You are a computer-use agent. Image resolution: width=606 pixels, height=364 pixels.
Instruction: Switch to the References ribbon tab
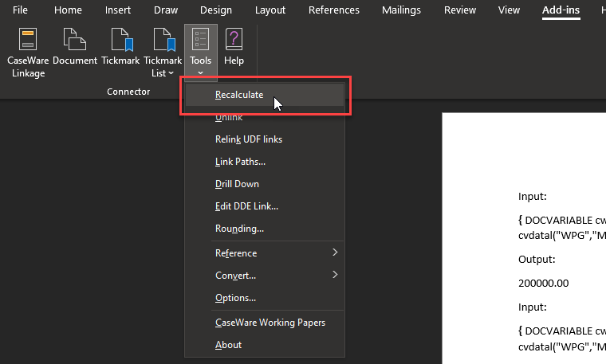334,10
